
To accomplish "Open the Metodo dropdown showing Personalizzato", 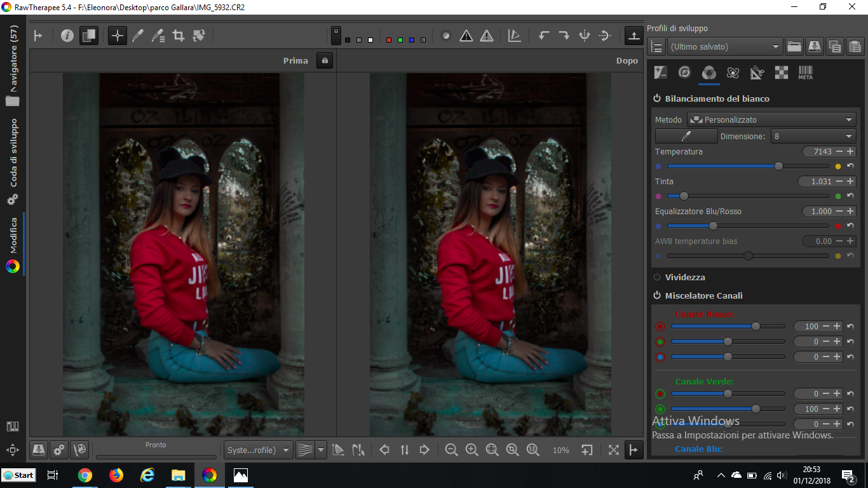I will [x=771, y=119].
